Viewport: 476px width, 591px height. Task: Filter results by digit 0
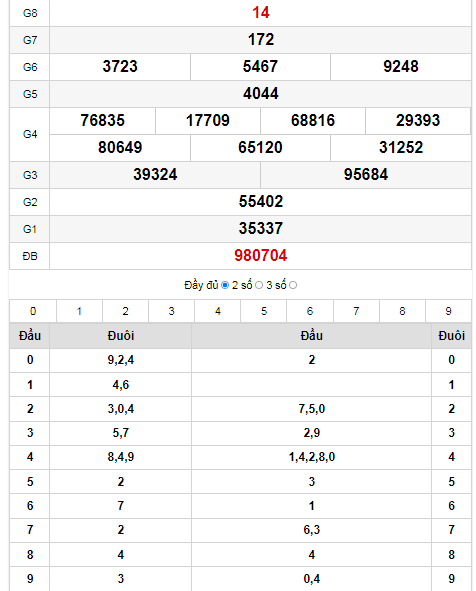pos(33,311)
